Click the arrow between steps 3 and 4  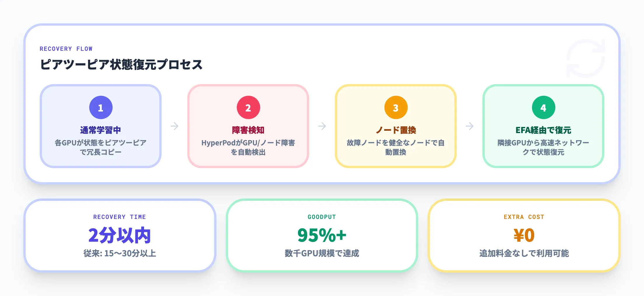tap(470, 126)
